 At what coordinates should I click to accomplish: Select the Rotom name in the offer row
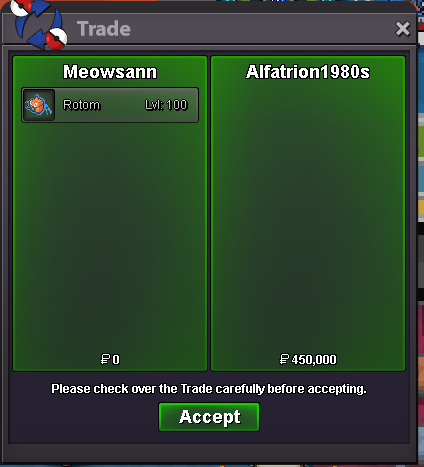click(81, 105)
